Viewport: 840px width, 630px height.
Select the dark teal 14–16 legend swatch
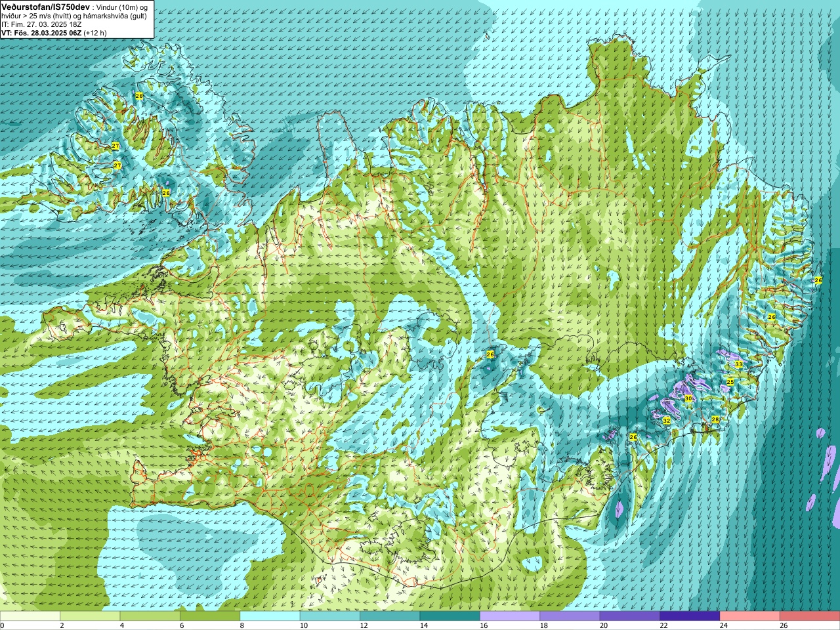click(450, 616)
